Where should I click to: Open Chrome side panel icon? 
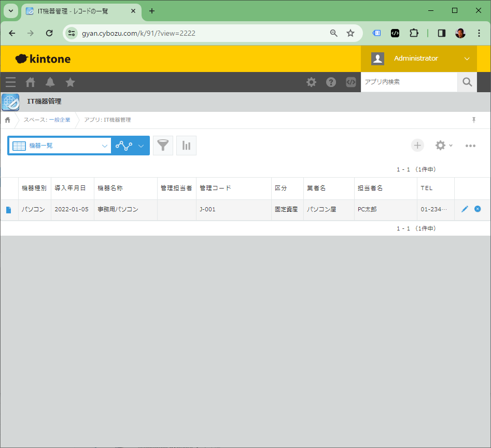(x=442, y=33)
